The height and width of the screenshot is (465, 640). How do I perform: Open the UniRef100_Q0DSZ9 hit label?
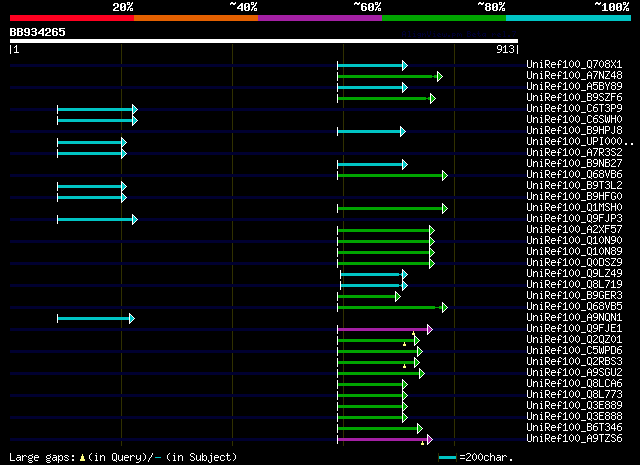(x=574, y=263)
